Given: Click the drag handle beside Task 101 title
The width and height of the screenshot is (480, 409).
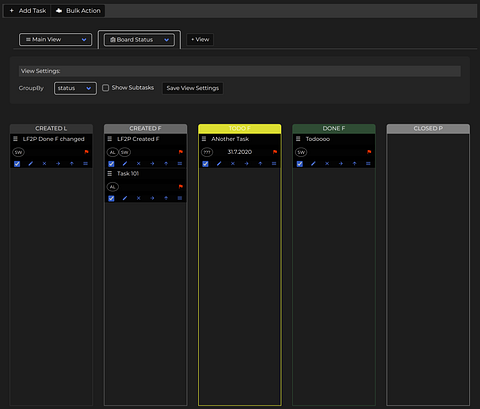Looking at the screenshot, I should (110, 174).
